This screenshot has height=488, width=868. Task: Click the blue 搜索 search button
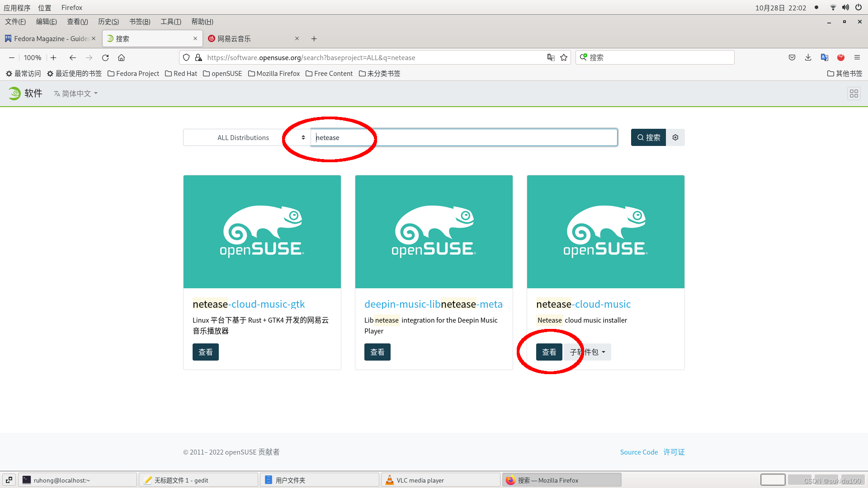click(648, 137)
